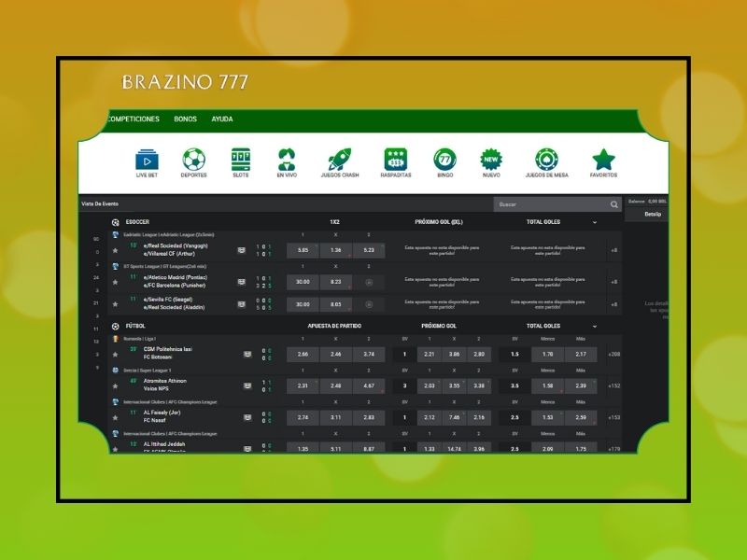Open the En Vivo dealer icon

pos(287,160)
